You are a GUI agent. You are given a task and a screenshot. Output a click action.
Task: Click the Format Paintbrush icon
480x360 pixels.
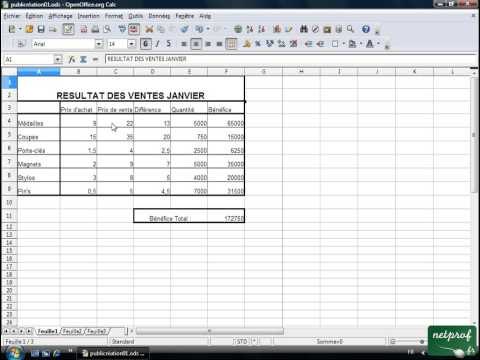[184, 29]
